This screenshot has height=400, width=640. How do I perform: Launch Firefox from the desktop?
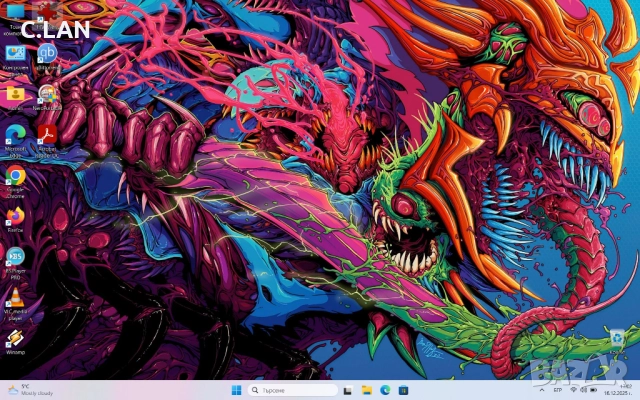[15, 215]
